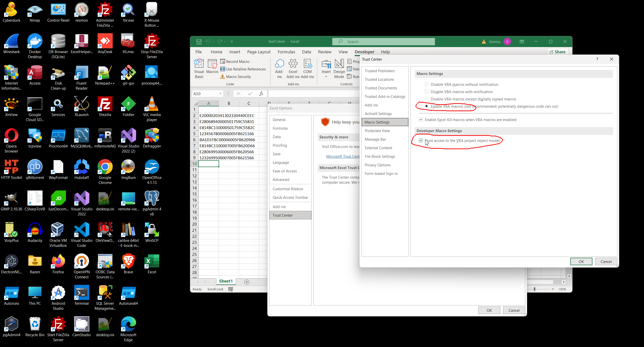Viewport: 644px width, 347px height.
Task: Open Macro Security warning icon
Action: (x=222, y=77)
